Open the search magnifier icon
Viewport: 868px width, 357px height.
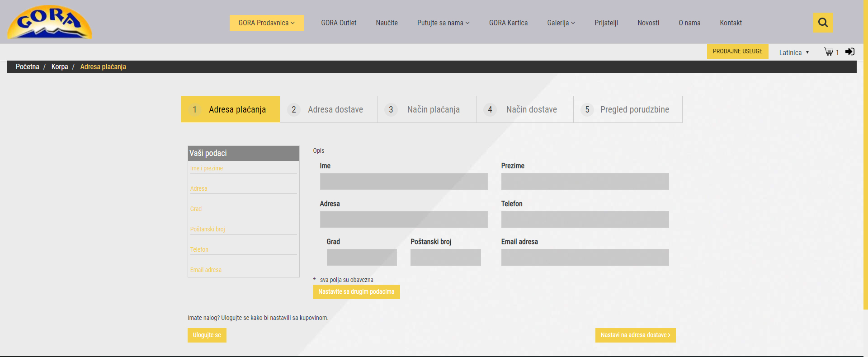(x=823, y=23)
